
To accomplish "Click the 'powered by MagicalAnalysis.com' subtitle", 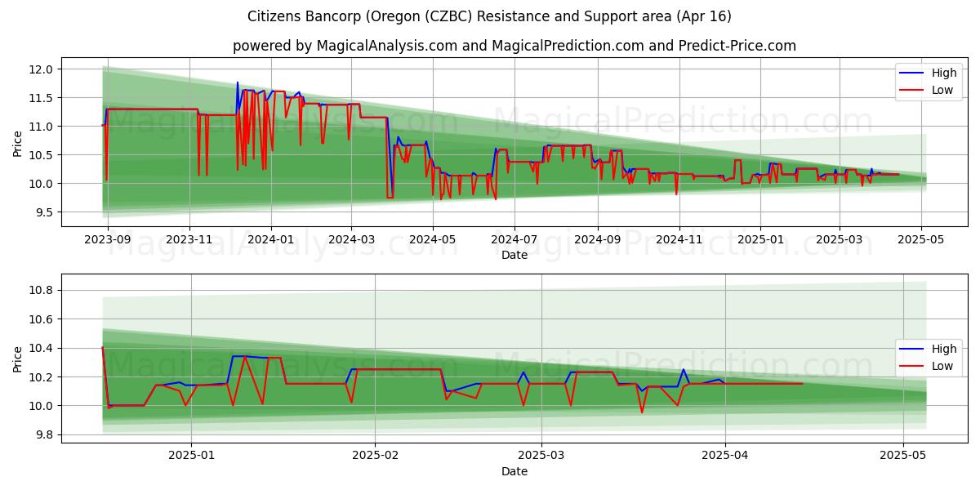I will 514,46.
